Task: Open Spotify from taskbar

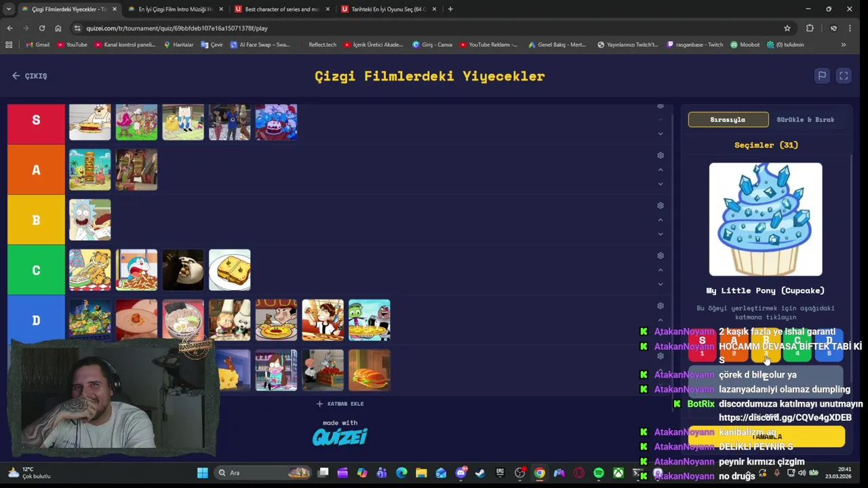Action: click(x=599, y=472)
